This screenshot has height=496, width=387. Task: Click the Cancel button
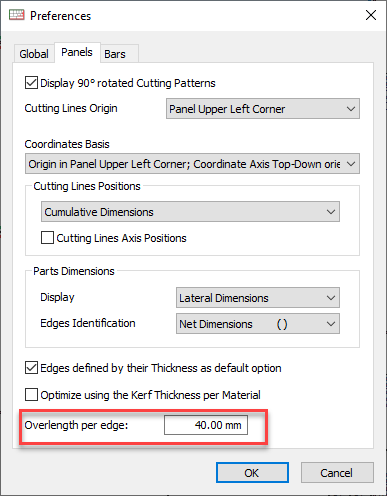337,473
